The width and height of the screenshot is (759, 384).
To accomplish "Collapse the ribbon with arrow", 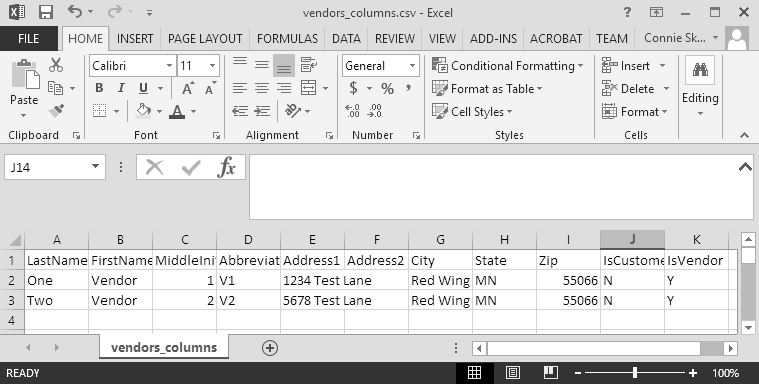I will click(x=744, y=136).
